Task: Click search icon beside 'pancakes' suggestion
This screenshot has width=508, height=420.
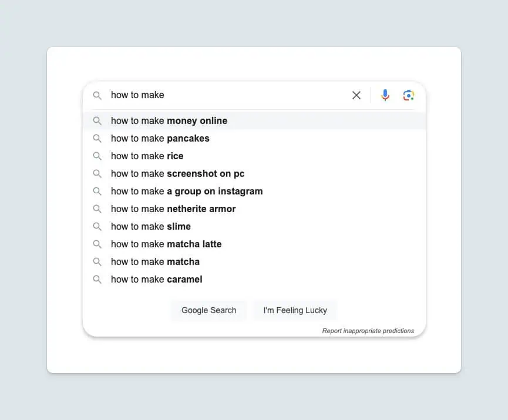Action: (97, 139)
